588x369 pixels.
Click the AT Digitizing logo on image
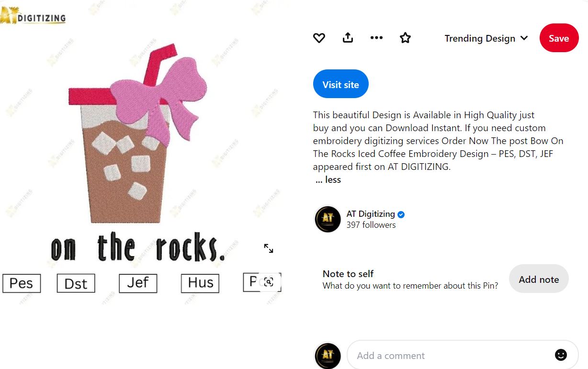pos(33,15)
